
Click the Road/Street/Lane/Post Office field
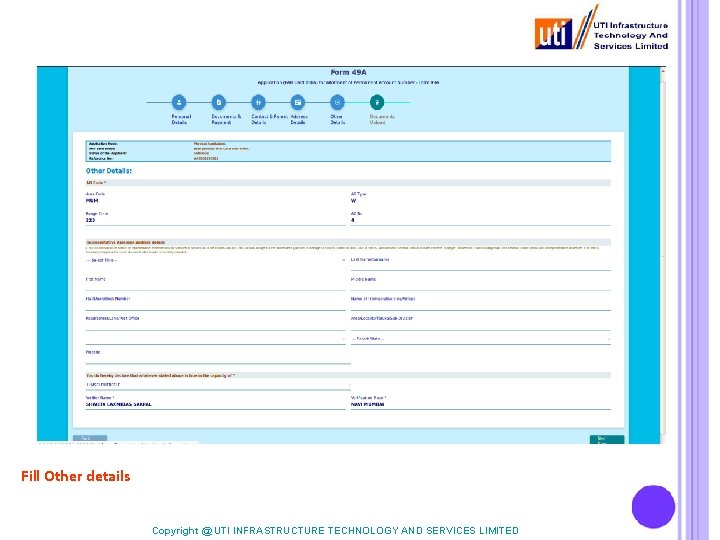pyautogui.click(x=215, y=323)
